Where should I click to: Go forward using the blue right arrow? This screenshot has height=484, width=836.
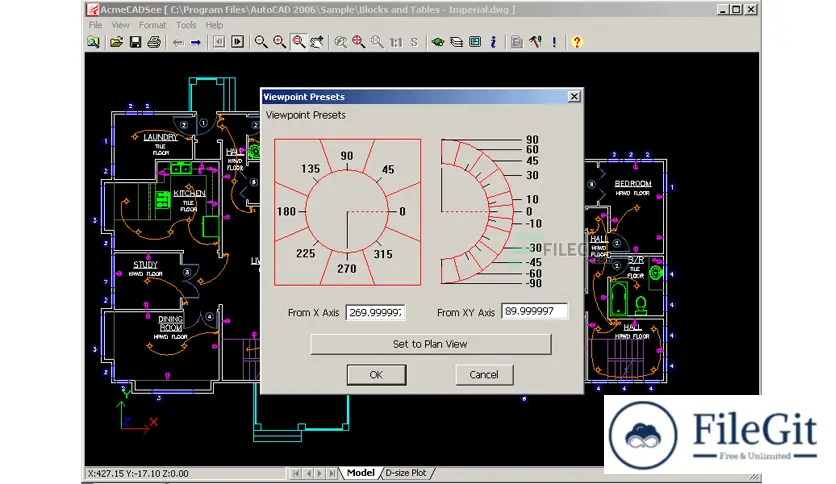tap(196, 42)
